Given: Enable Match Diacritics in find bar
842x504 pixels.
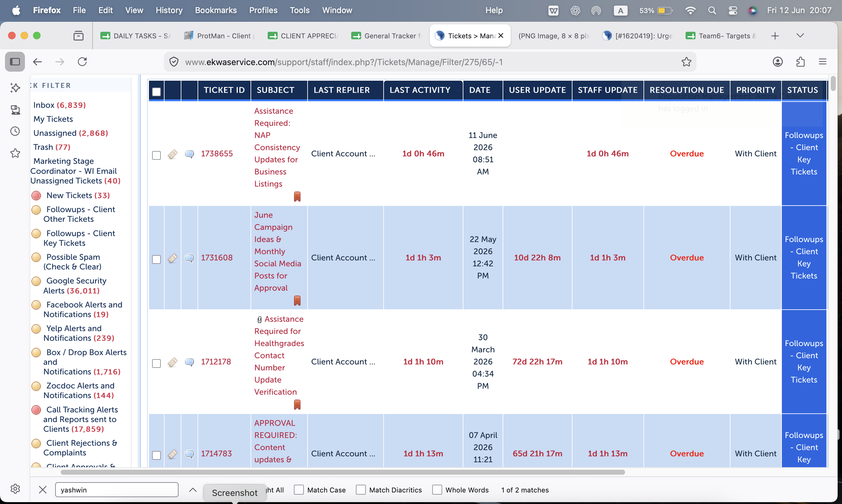Looking at the screenshot, I should 361,490.
